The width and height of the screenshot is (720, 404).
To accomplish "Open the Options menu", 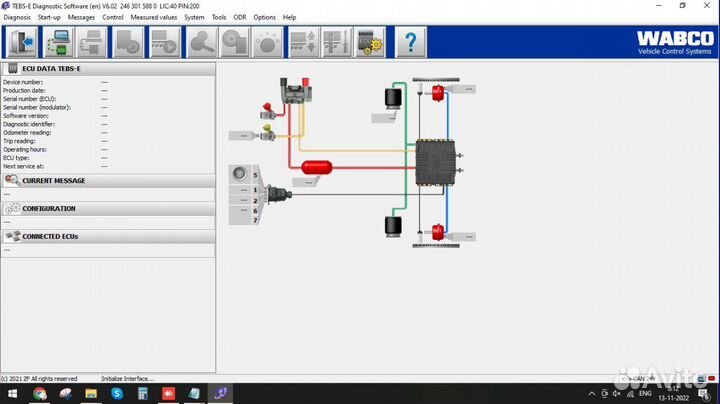I will pyautogui.click(x=264, y=17).
